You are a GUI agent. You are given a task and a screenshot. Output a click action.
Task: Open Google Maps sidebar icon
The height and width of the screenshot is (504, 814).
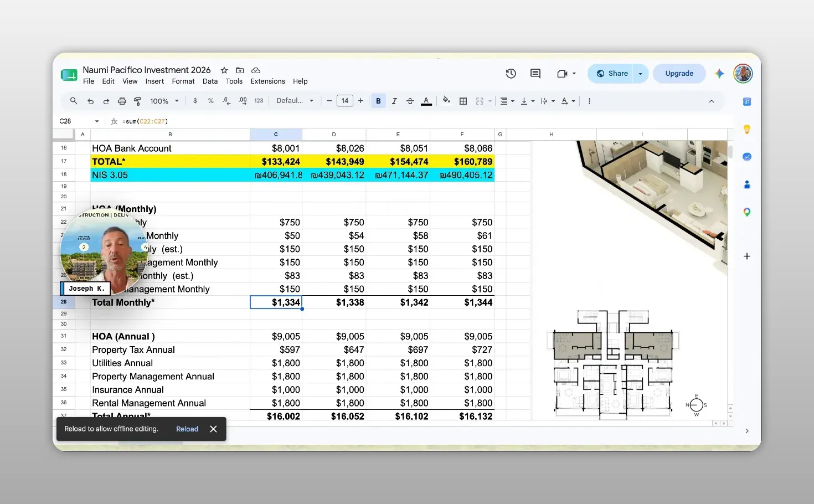coord(746,212)
